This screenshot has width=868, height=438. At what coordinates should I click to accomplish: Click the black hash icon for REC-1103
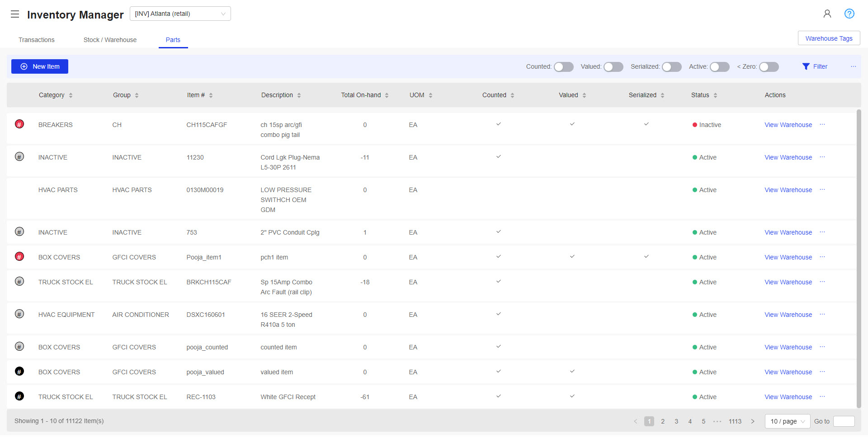coord(19,396)
